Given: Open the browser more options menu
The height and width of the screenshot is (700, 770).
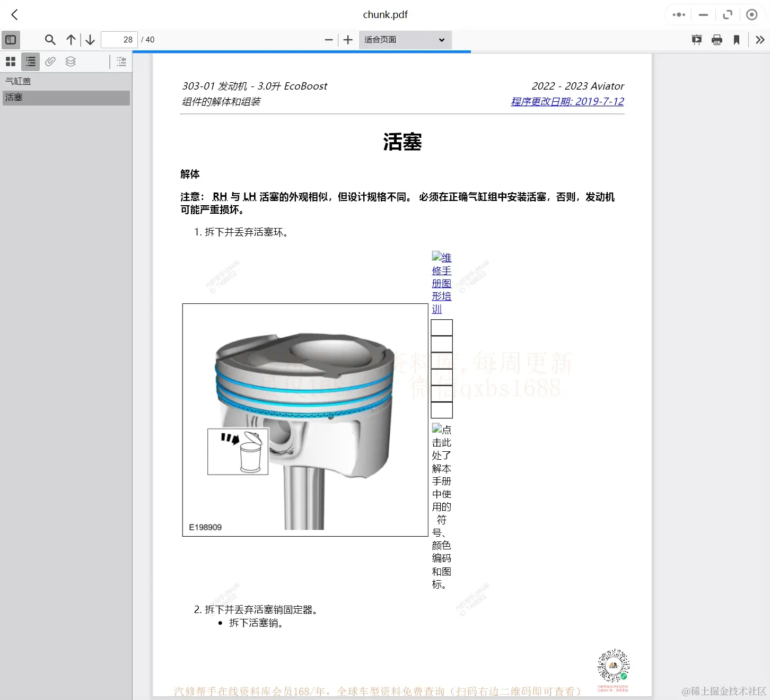Looking at the screenshot, I should click(x=678, y=14).
